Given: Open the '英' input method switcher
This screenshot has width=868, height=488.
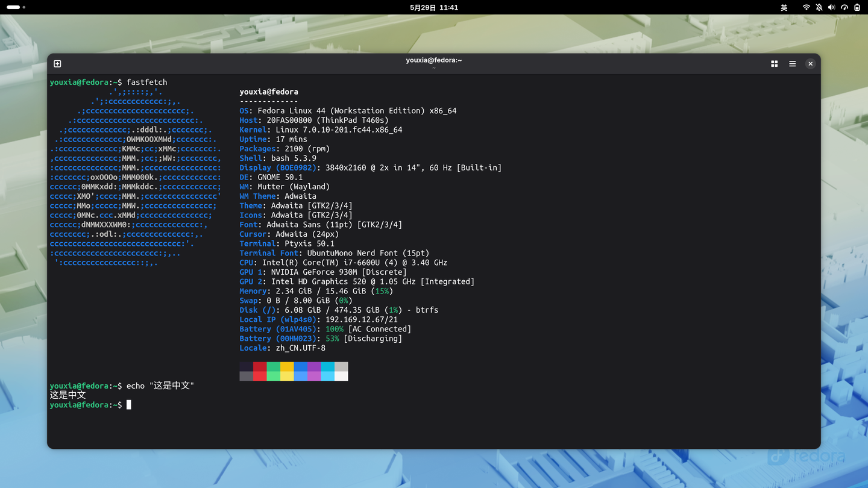Looking at the screenshot, I should pyautogui.click(x=784, y=7).
